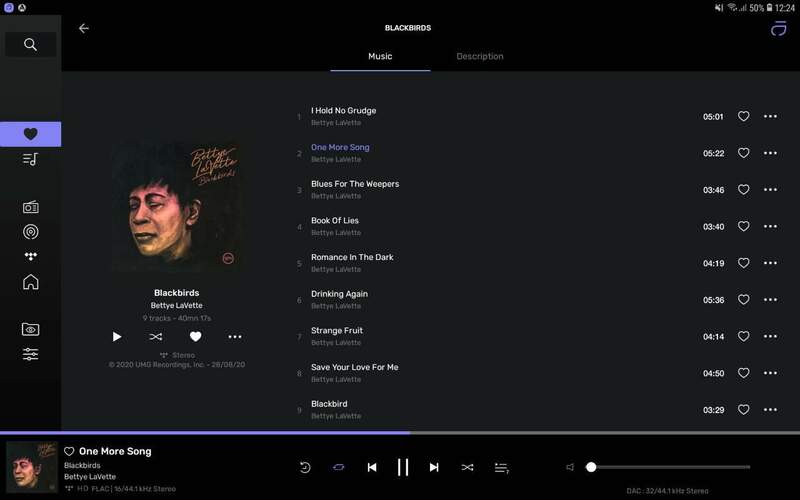
Task: Open the equalizer settings icon in the sidebar
Action: point(30,354)
